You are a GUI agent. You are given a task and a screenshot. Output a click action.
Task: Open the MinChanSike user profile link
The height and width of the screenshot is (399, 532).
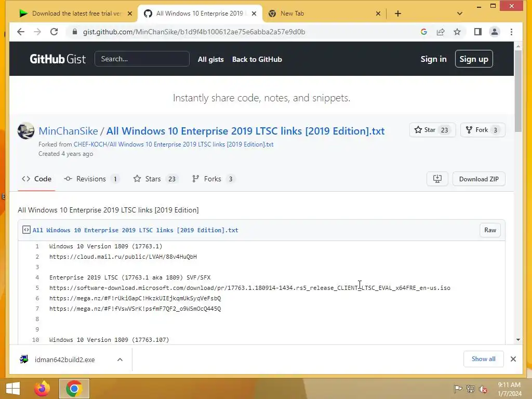click(x=68, y=131)
